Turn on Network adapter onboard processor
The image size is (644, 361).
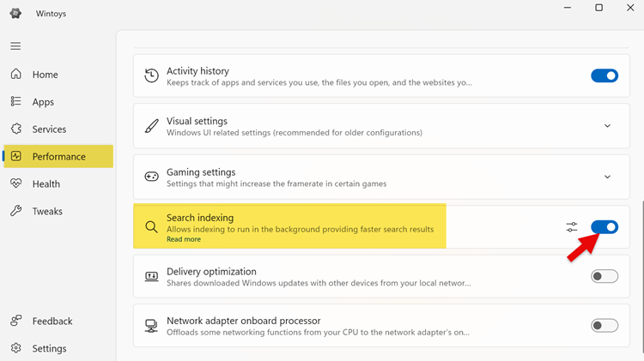click(605, 326)
